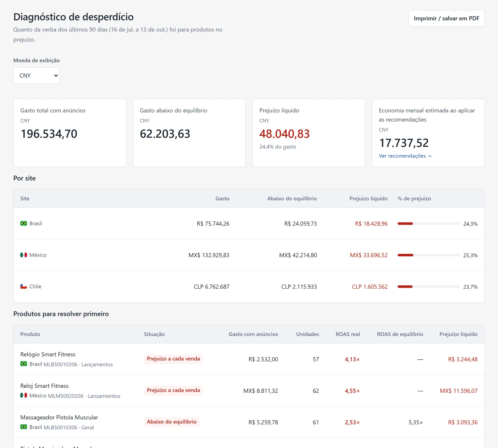Click Gasto com anúncios column header
Screen dimensions: 498x448
click(253, 334)
